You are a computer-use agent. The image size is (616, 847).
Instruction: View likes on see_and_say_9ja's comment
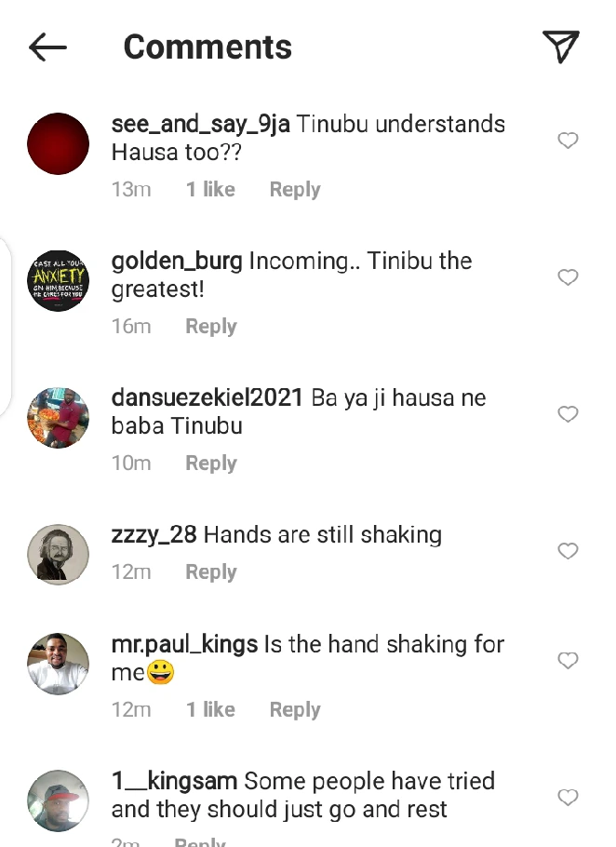[x=210, y=190]
